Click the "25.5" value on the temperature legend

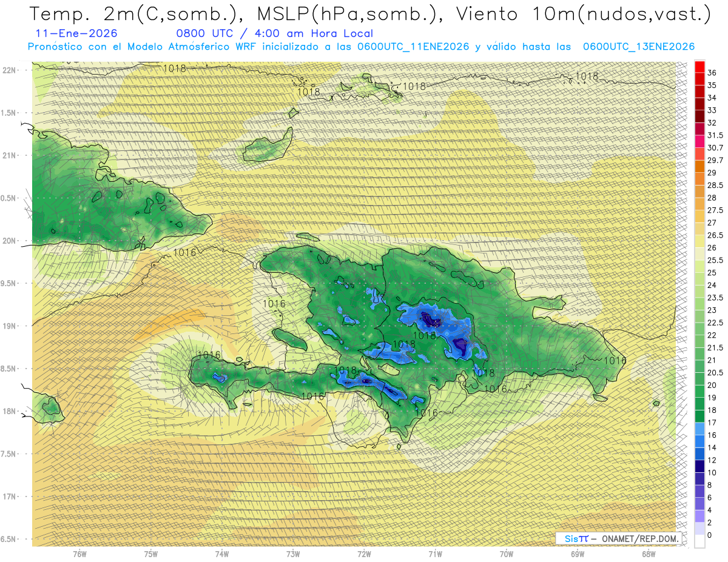pyautogui.click(x=715, y=260)
